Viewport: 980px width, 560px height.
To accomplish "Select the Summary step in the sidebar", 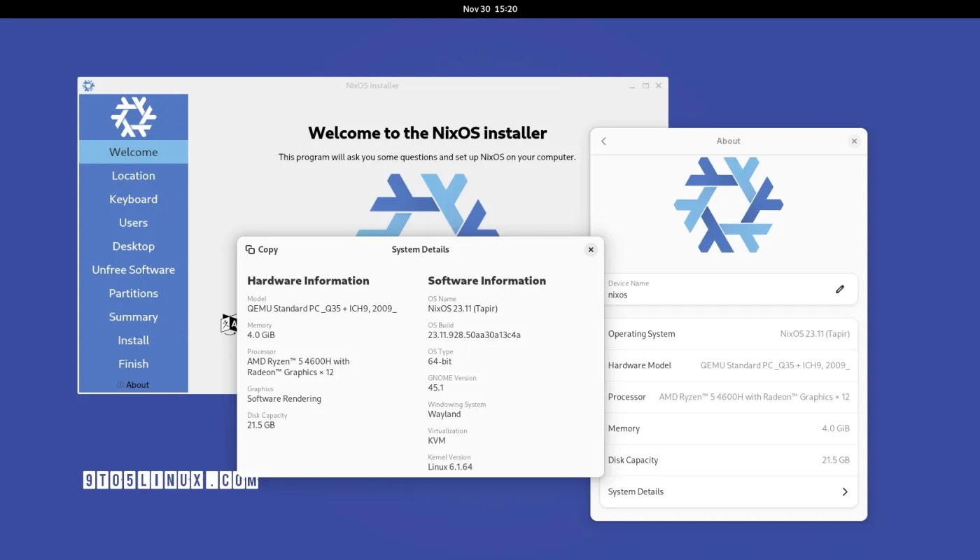I will 133,316.
